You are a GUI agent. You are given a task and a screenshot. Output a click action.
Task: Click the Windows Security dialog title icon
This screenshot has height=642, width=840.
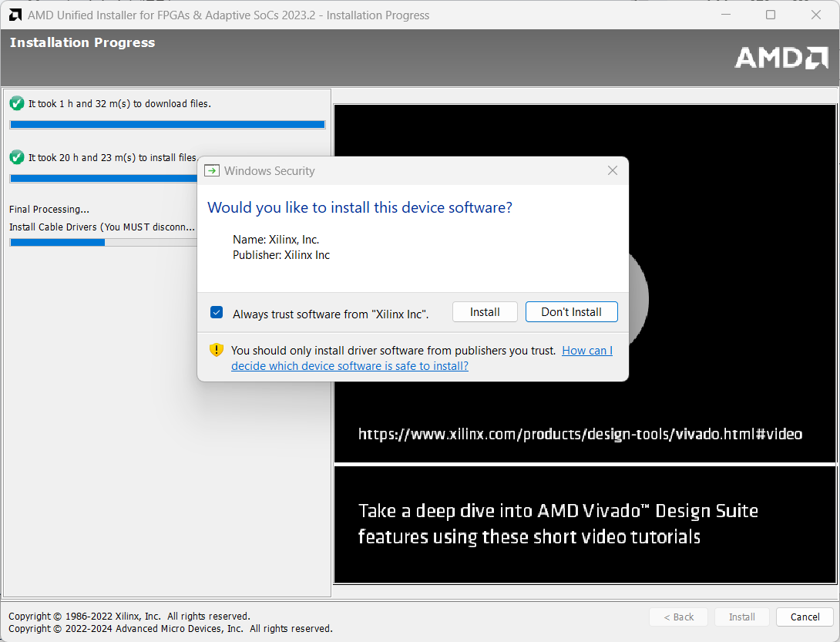tap(212, 171)
